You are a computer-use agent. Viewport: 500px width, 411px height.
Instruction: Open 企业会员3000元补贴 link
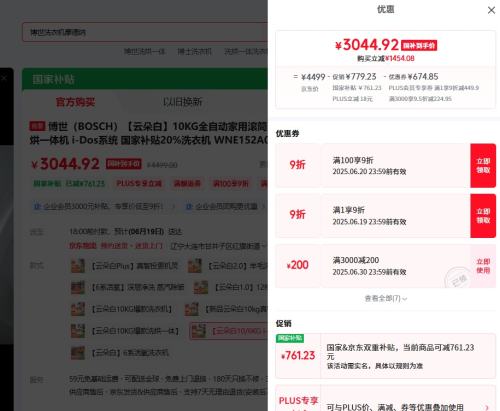(x=103, y=206)
